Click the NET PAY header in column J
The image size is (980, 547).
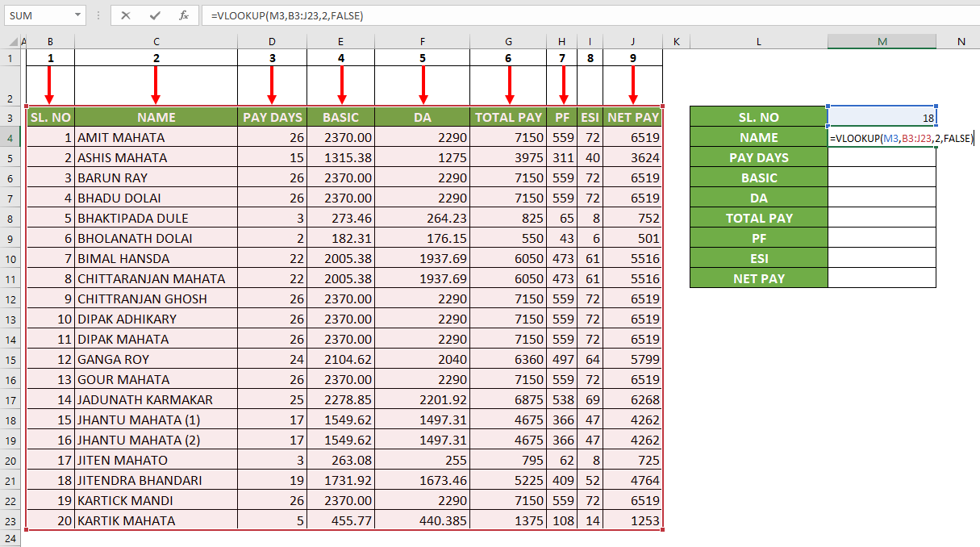tap(633, 117)
